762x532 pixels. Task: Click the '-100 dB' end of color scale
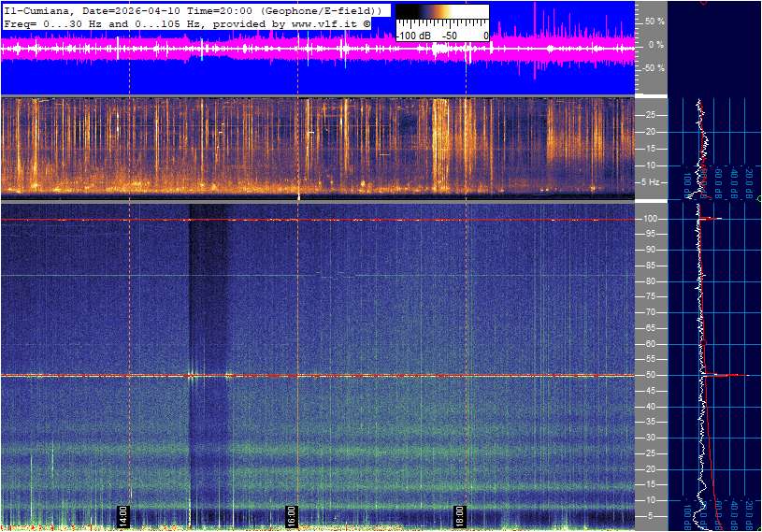[x=413, y=36]
